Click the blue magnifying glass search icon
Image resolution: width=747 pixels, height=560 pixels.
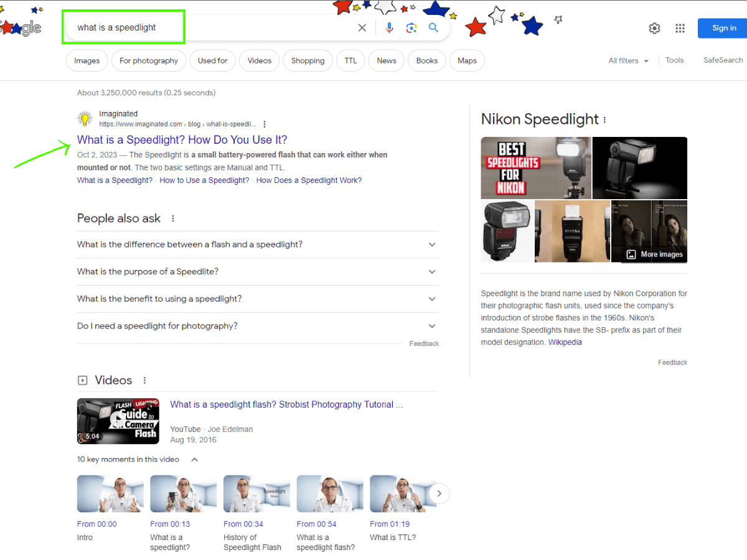coord(433,28)
